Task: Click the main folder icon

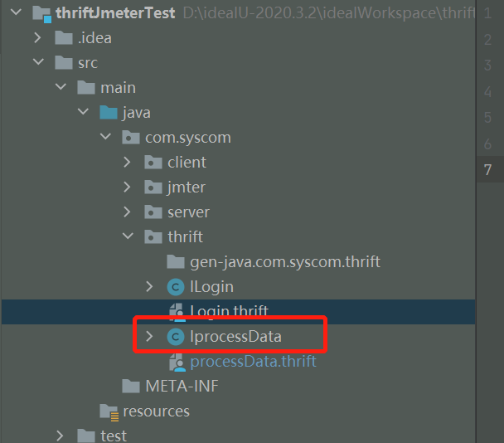Action: [86, 87]
